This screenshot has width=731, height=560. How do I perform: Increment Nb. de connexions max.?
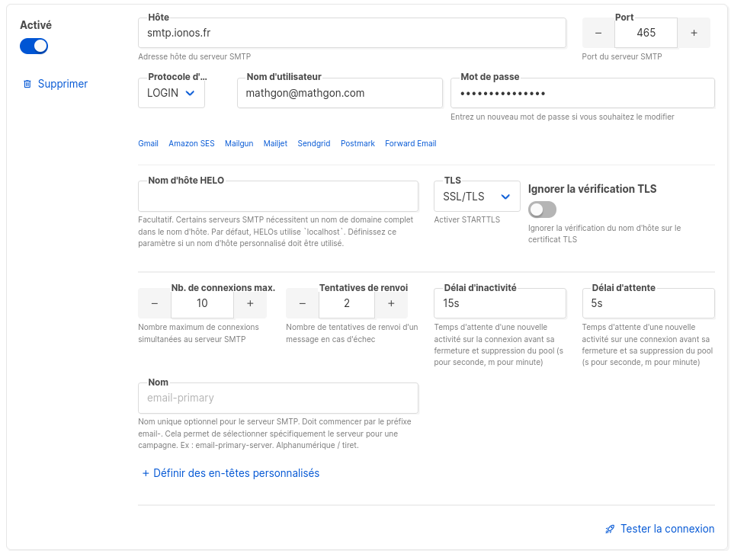249,303
